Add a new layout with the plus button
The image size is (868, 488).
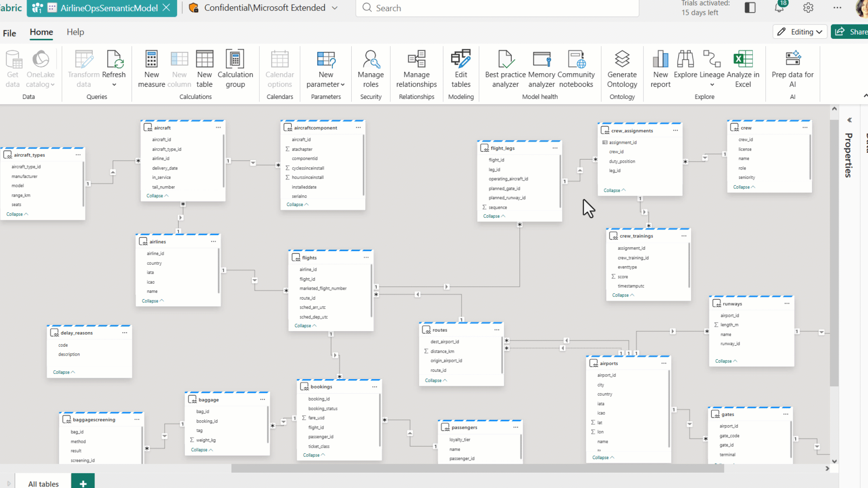pos(83,483)
